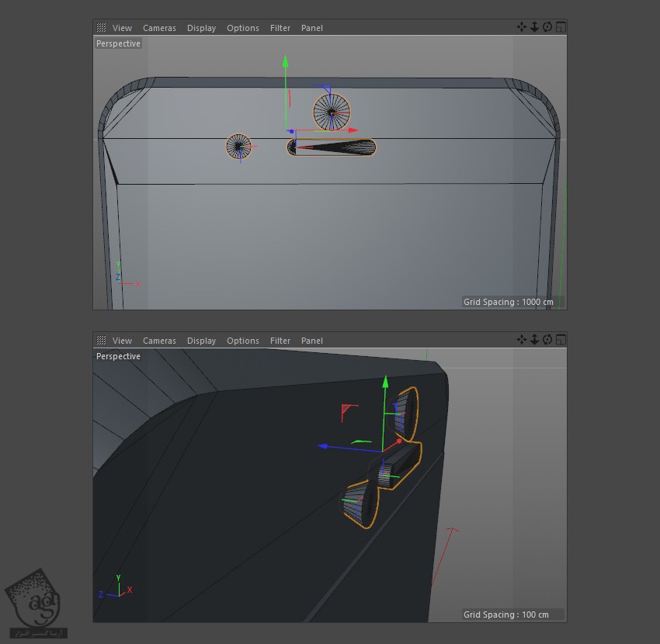
Task: Click the grip handle icon of bottom viewport
Action: pyautogui.click(x=101, y=341)
